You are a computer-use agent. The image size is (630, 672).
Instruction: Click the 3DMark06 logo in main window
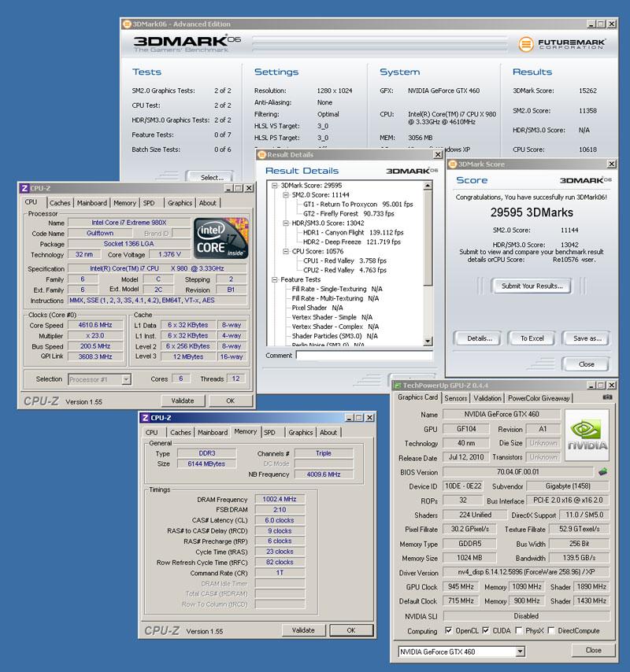(187, 43)
